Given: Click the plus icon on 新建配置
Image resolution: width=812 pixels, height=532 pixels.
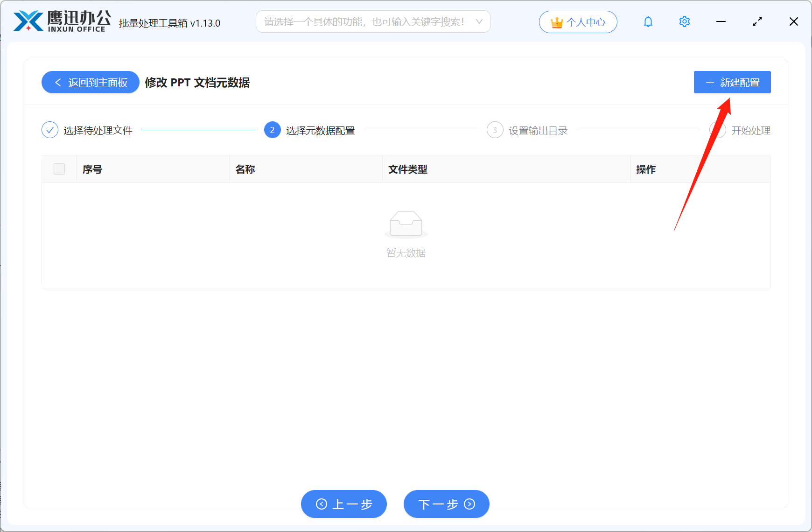Looking at the screenshot, I should click(x=710, y=82).
